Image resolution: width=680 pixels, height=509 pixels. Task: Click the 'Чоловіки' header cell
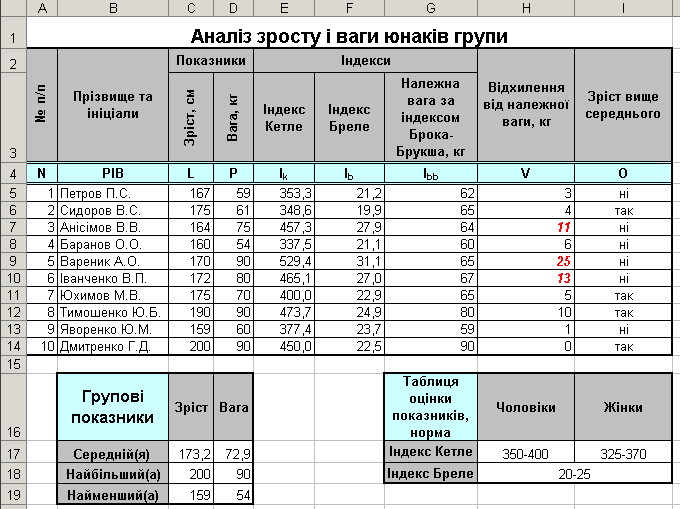[526, 407]
